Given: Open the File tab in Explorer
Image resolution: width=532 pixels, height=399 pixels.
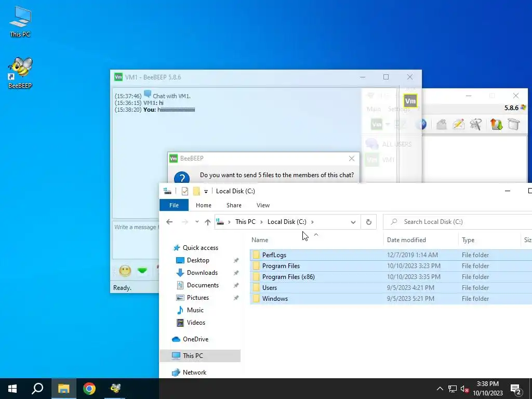Looking at the screenshot, I should point(174,205).
